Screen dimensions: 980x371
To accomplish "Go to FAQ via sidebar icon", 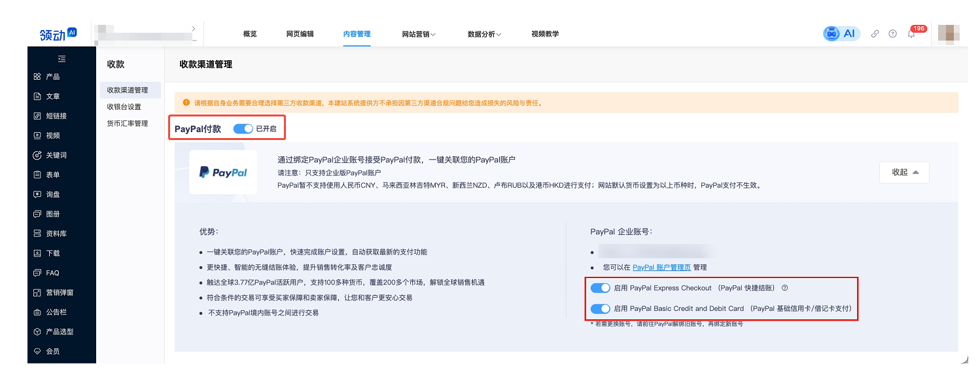I will pyautogui.click(x=37, y=273).
